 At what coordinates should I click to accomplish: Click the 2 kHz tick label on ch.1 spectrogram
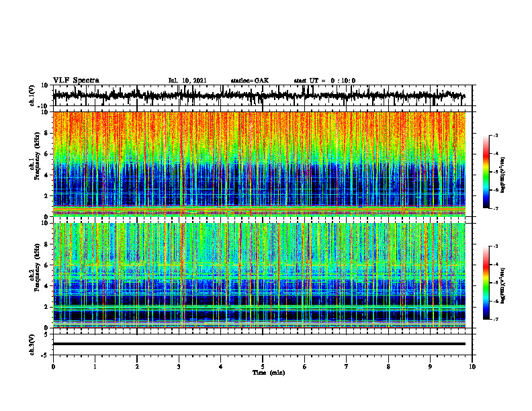pos(46,195)
